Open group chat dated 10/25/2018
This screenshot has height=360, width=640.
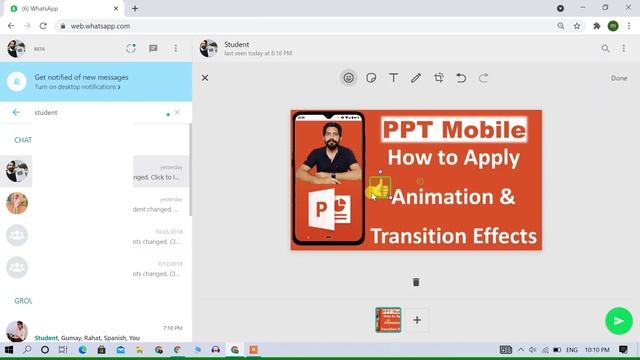click(95, 236)
